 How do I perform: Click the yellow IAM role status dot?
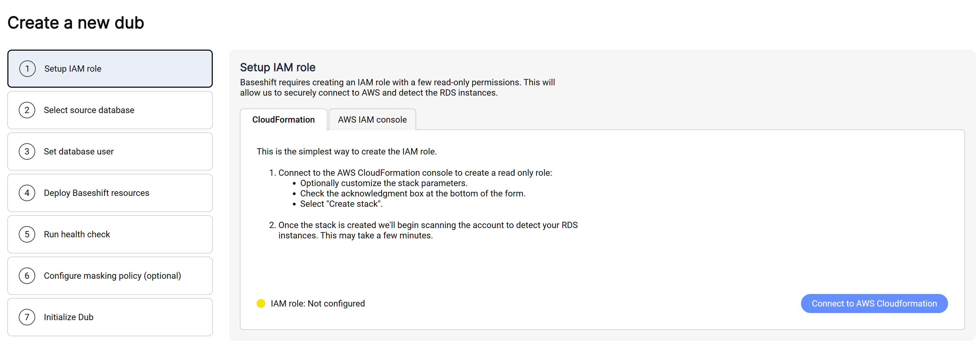pos(261,304)
